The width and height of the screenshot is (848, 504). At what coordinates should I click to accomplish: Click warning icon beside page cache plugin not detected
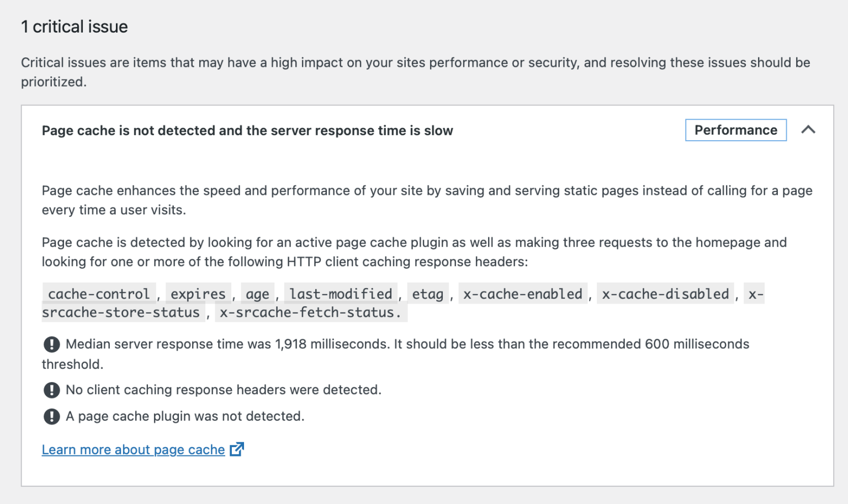tap(51, 416)
